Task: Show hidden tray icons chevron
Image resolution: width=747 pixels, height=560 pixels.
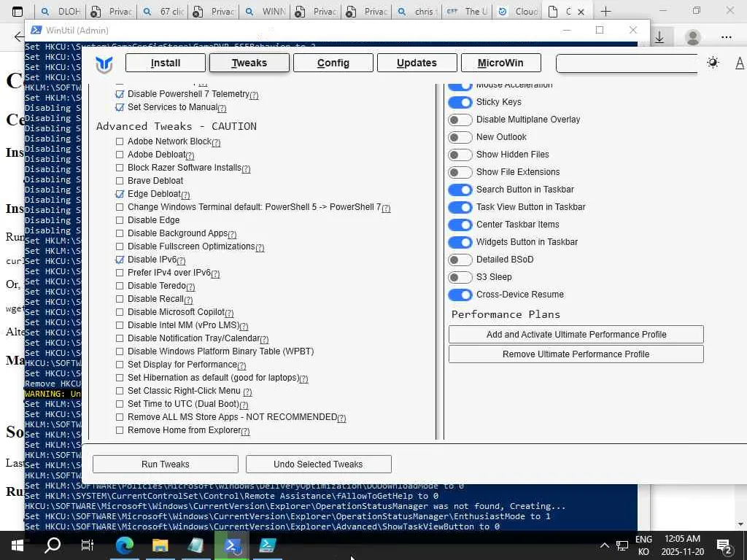Action: tap(604, 545)
